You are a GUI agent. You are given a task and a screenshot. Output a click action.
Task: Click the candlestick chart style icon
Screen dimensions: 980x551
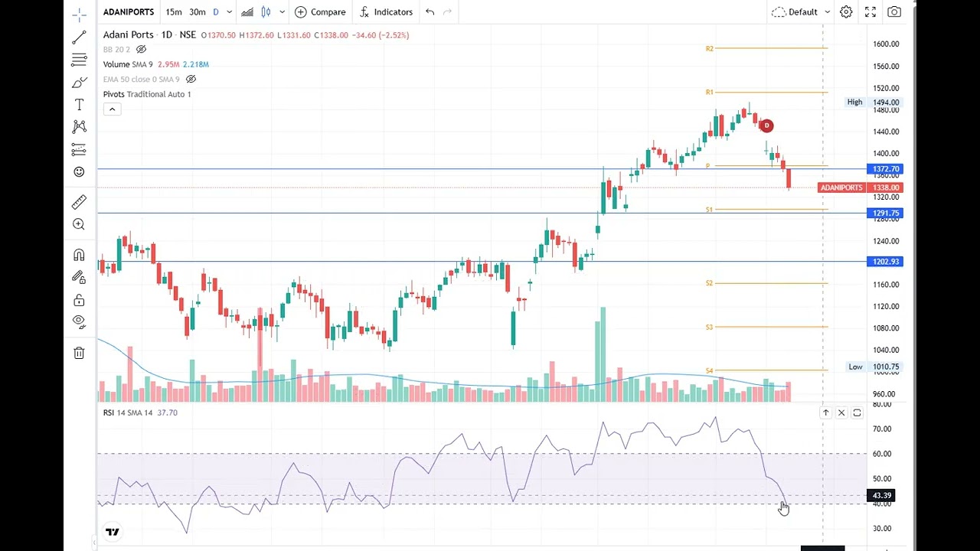(x=266, y=12)
